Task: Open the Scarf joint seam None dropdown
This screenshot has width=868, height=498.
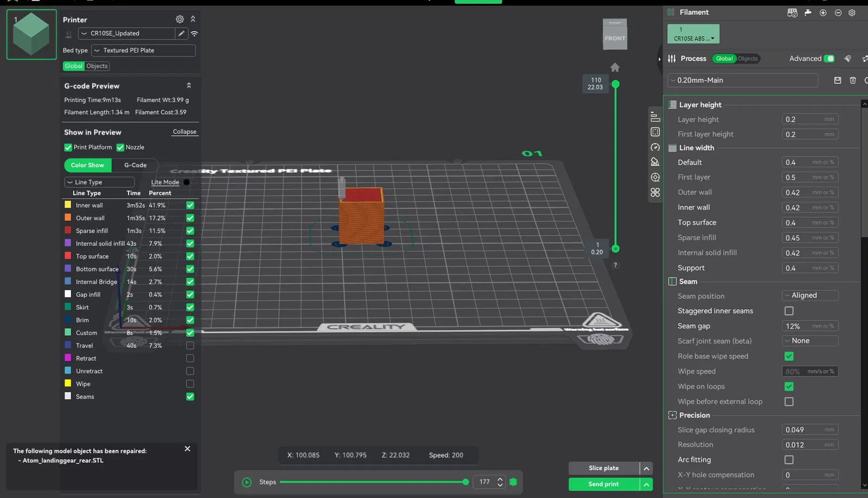Action: (810, 341)
